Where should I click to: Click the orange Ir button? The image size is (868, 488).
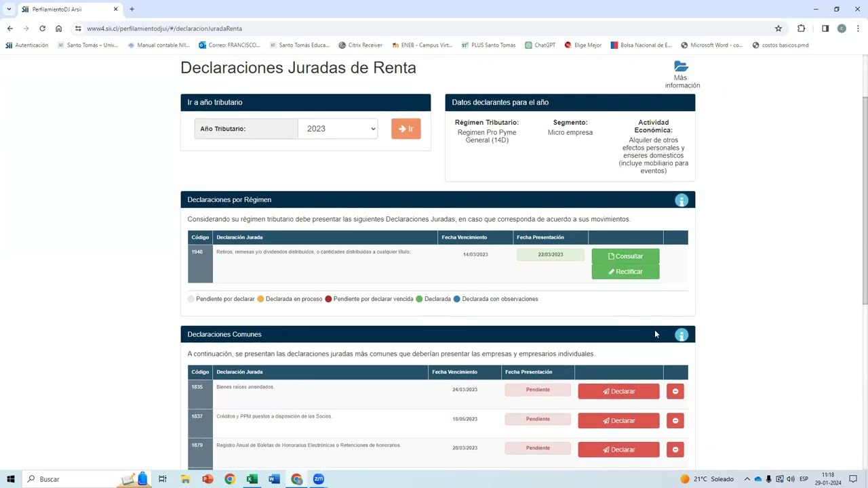pyautogui.click(x=406, y=129)
